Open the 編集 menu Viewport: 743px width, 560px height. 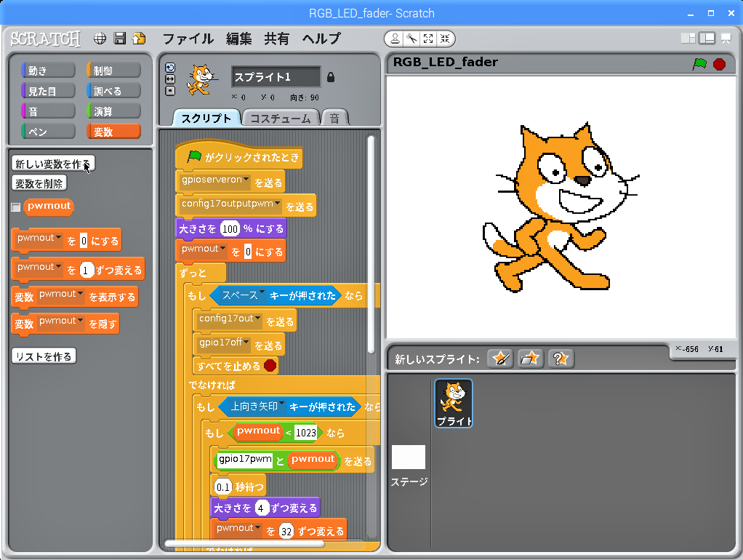[238, 39]
